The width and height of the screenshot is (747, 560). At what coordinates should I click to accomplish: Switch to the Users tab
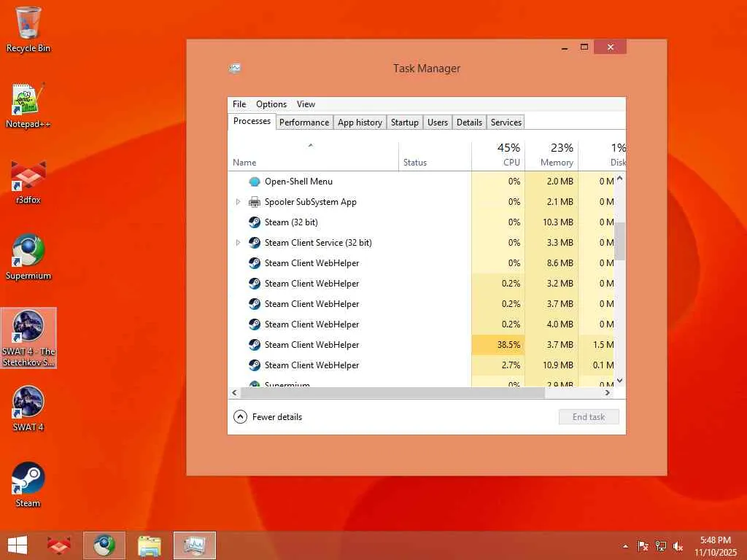(x=438, y=122)
